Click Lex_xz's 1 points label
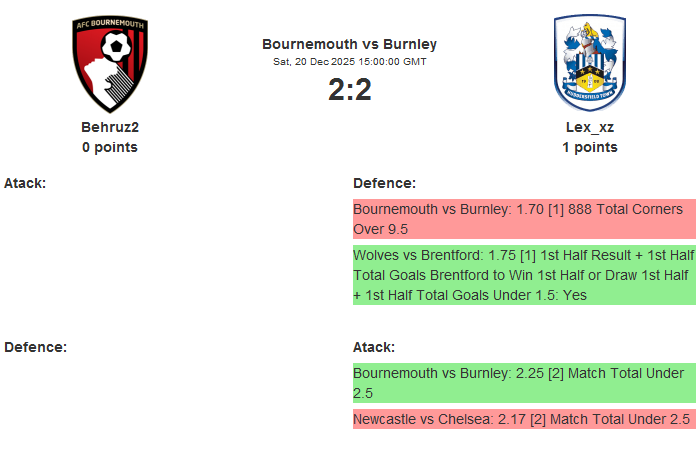 tap(590, 147)
